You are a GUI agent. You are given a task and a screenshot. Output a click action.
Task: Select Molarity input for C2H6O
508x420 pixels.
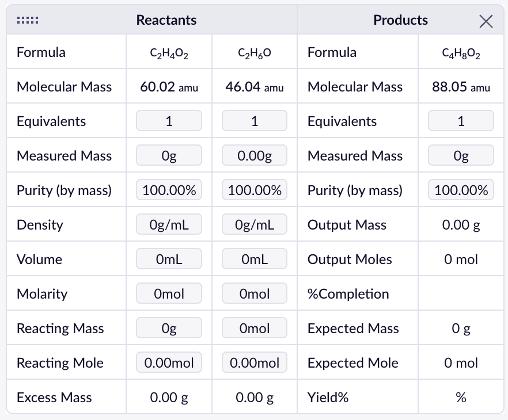tap(255, 294)
